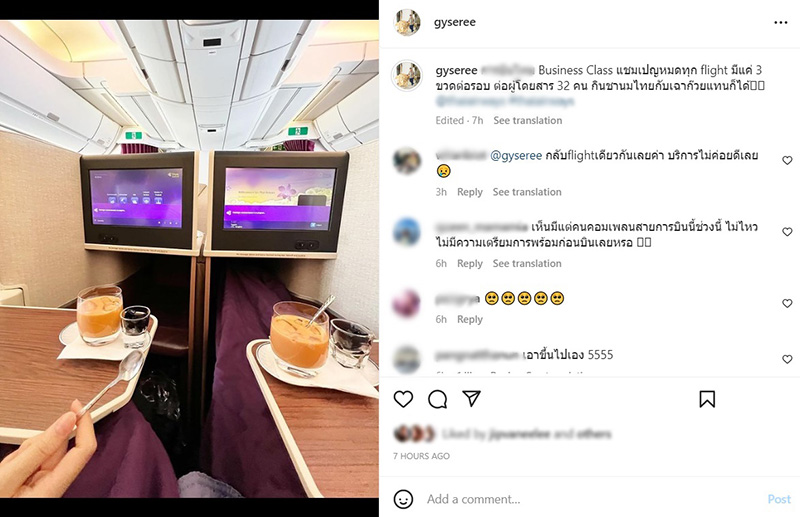
Task: Click the Post button
Action: tap(779, 499)
